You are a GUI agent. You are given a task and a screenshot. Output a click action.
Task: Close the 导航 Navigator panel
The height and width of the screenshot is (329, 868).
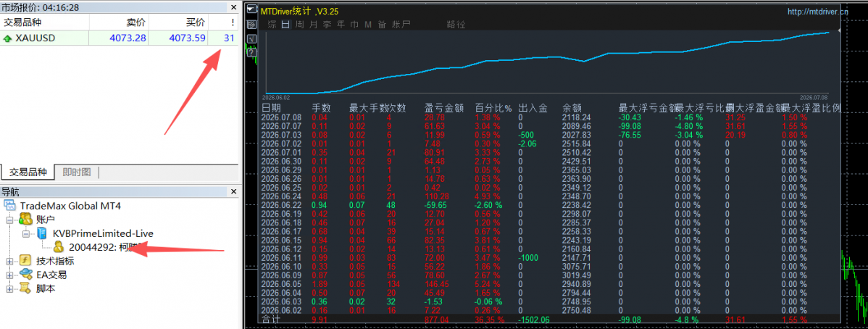coord(233,191)
